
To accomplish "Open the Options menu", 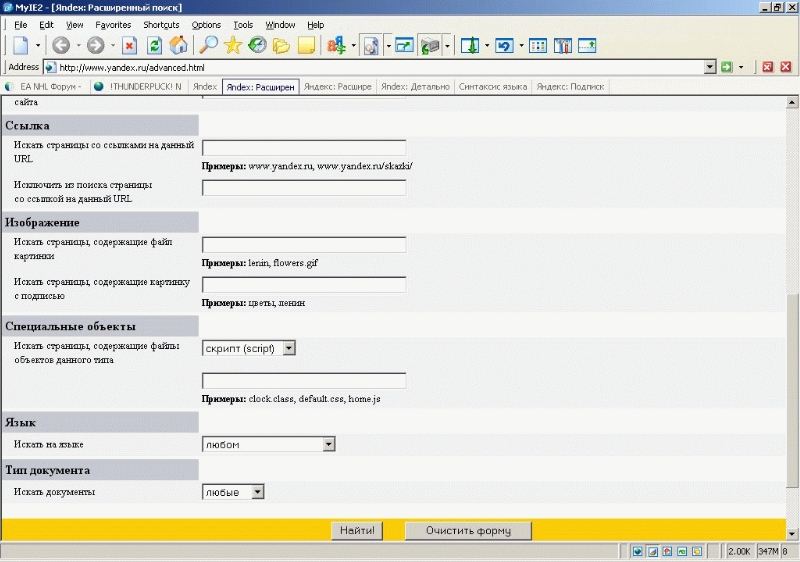I will 206,24.
